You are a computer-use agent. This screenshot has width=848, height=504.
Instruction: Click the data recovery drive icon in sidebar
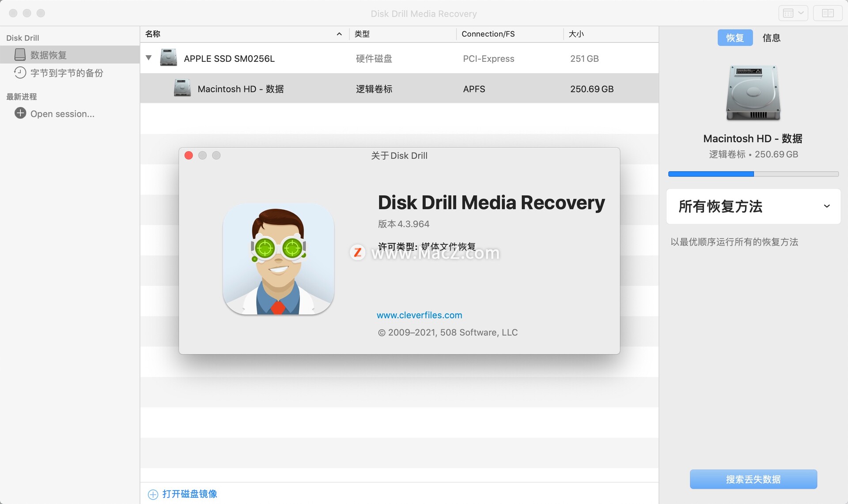point(20,55)
